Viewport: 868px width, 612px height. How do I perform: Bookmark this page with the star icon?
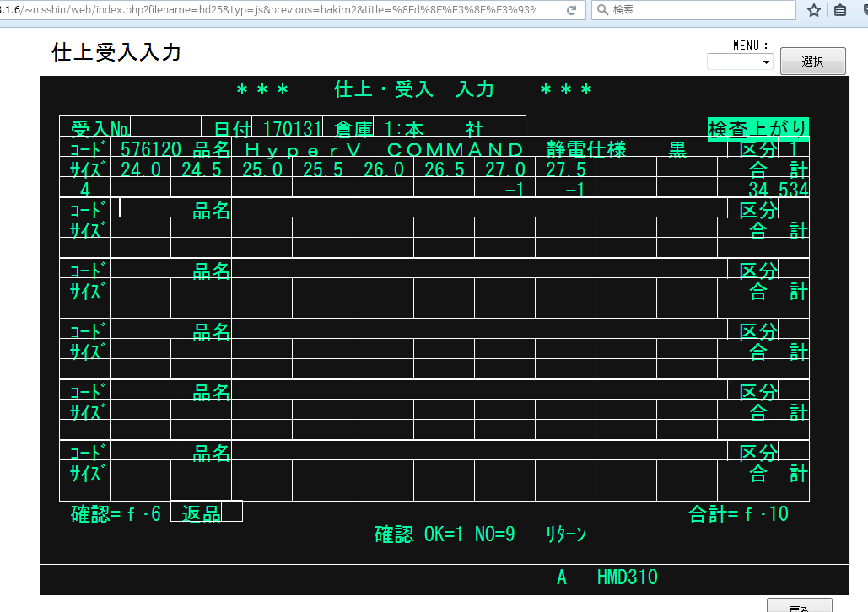point(814,10)
